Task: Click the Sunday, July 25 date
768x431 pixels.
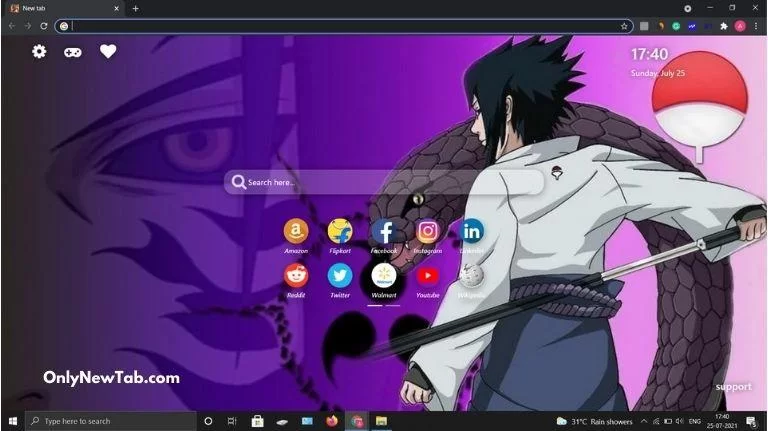Action: click(x=658, y=73)
